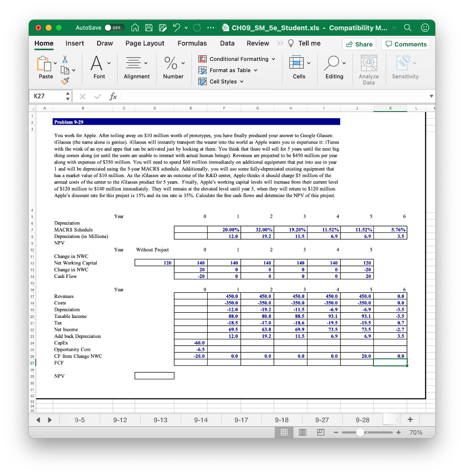Click the Share button
Image resolution: width=464 pixels, height=476 pixels.
point(359,44)
